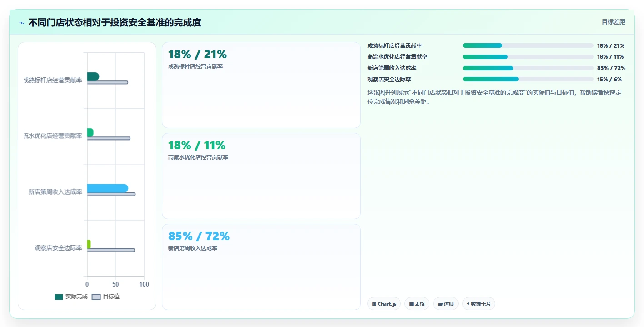Click the Chart.js tag chip
This screenshot has width=644, height=327.
pos(384,304)
